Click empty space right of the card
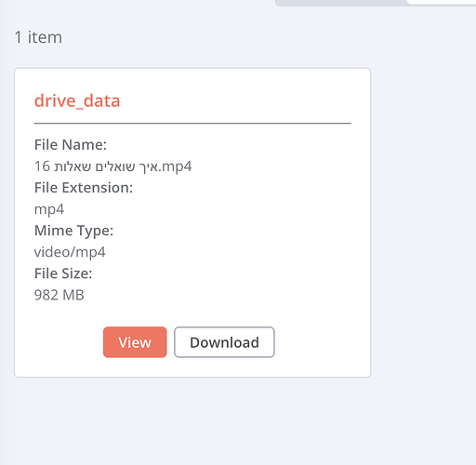 point(423,217)
